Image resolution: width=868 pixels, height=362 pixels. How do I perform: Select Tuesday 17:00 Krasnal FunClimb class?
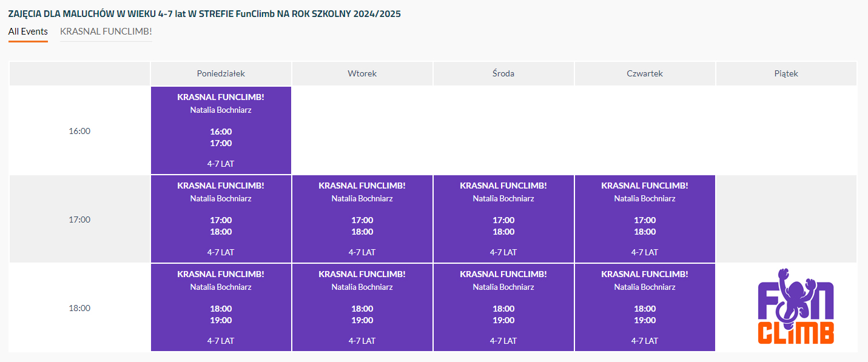click(362, 219)
